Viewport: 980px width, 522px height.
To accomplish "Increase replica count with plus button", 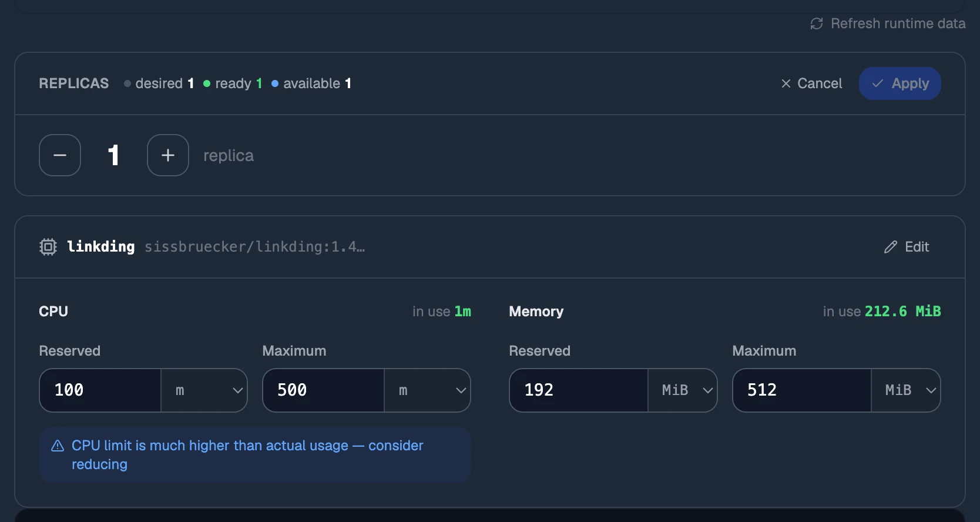I will pos(168,155).
